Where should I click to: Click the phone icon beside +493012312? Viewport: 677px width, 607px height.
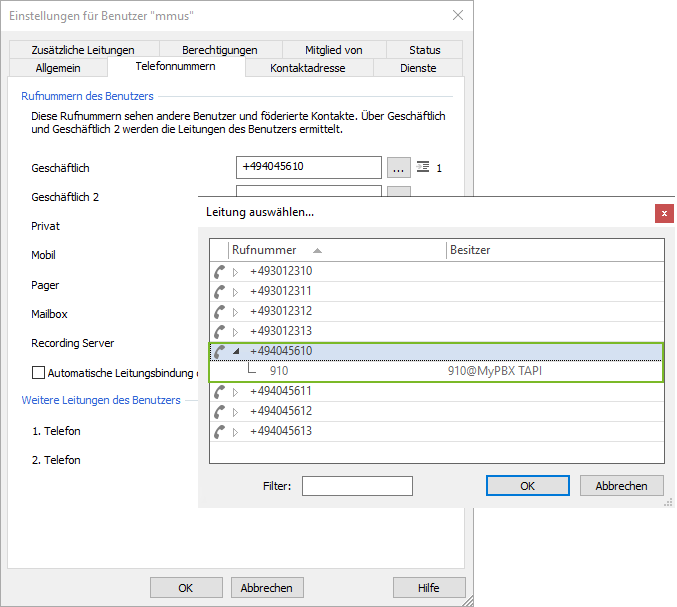[x=219, y=311]
